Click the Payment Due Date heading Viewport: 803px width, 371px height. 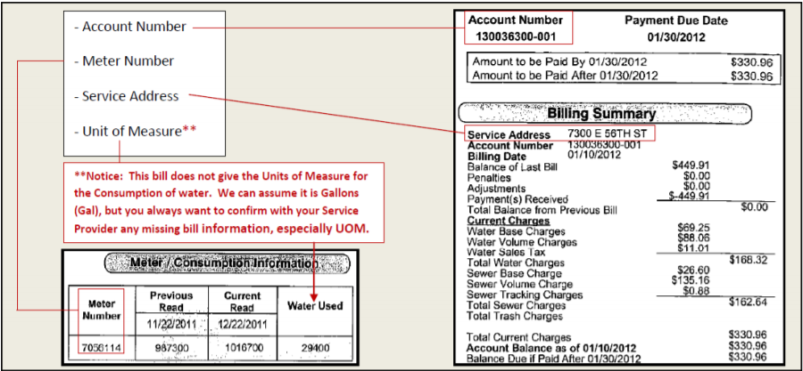[x=675, y=20]
